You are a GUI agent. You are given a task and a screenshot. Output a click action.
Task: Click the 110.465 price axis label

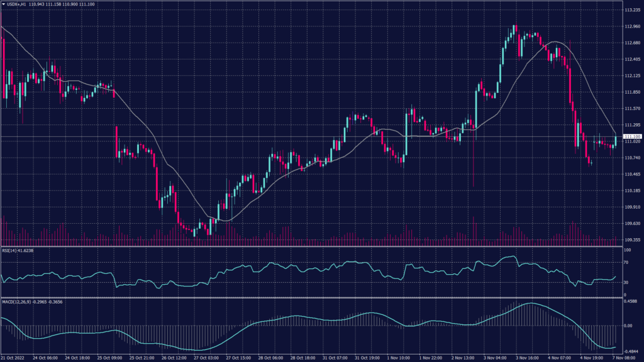click(631, 174)
